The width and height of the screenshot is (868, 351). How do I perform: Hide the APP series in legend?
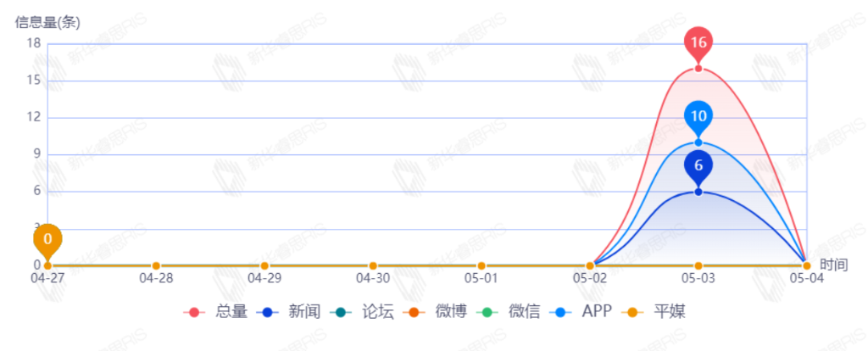[x=581, y=312]
